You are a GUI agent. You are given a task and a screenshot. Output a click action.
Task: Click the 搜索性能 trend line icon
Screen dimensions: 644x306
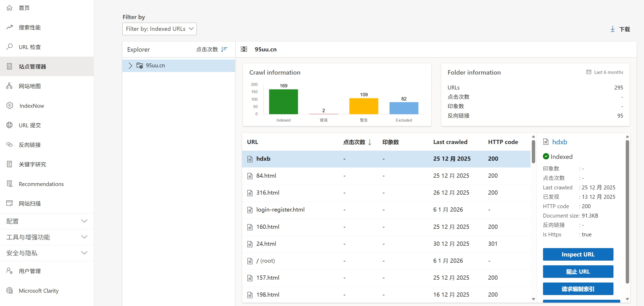10,27
